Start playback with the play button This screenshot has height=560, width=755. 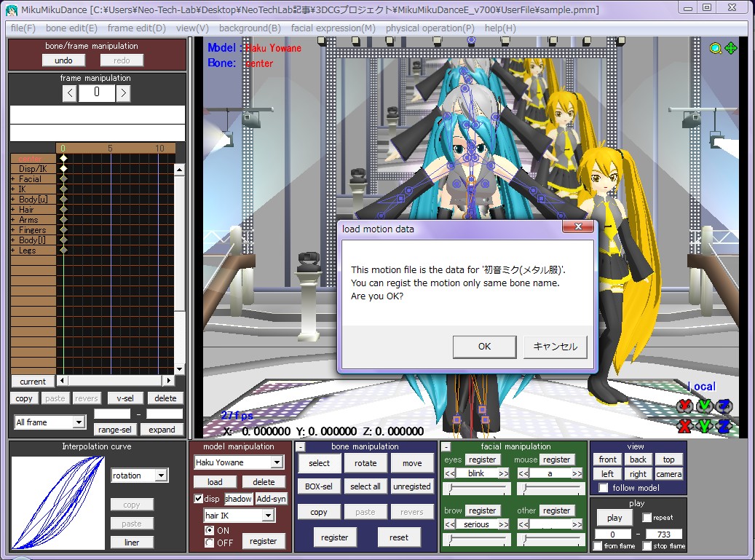614,518
